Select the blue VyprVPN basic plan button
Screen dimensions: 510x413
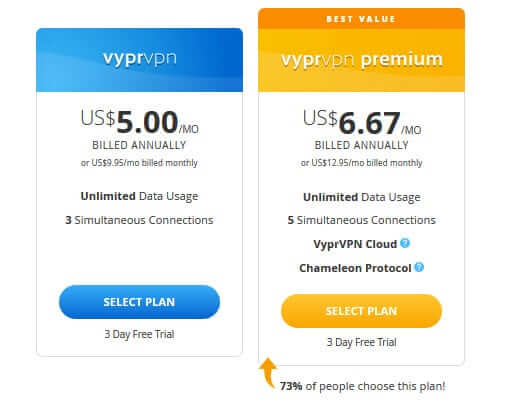coord(139,302)
